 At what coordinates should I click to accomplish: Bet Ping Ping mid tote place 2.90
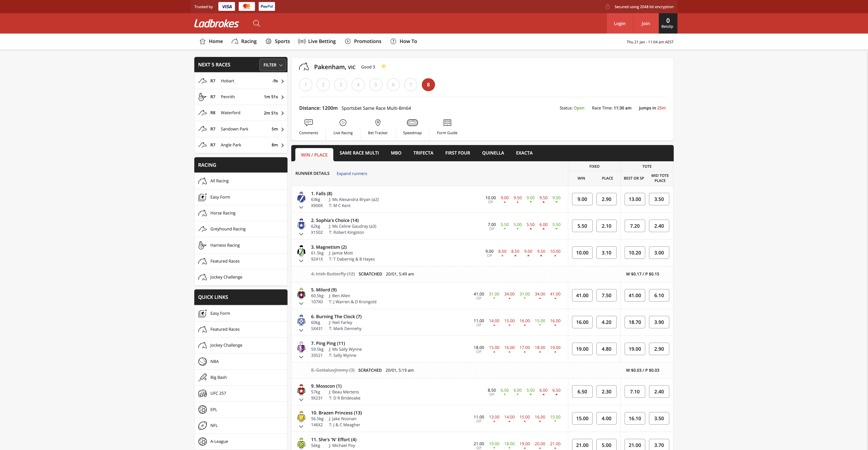point(659,349)
